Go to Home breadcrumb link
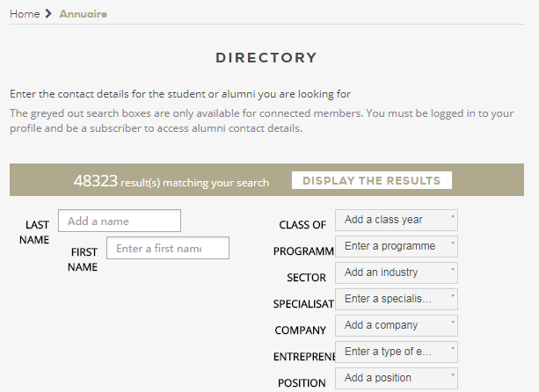This screenshot has height=392, width=539. tap(25, 14)
